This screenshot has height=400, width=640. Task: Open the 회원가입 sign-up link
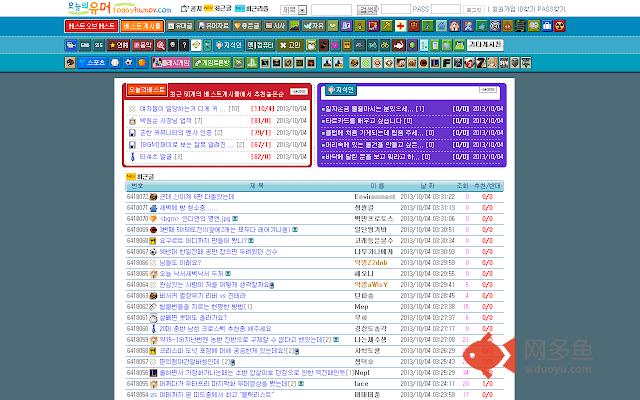click(x=503, y=9)
